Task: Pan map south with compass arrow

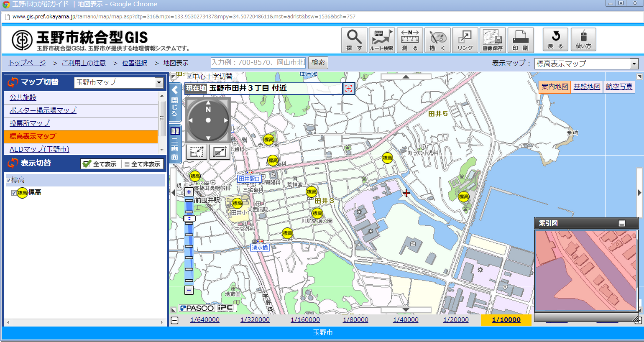Action: tap(208, 138)
